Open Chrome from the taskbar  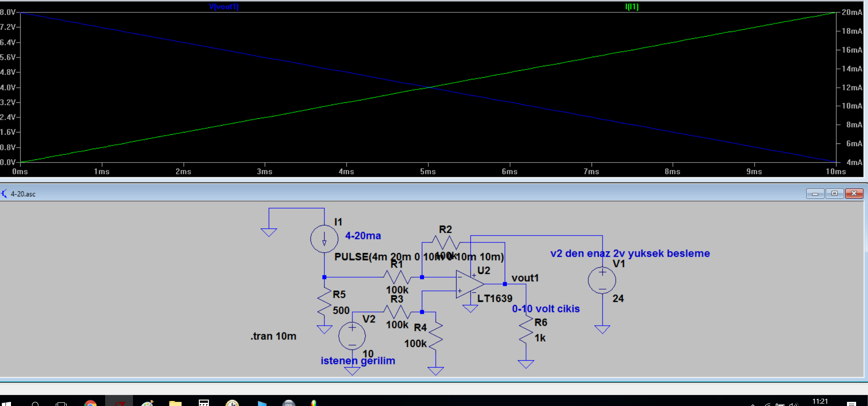[x=91, y=402]
